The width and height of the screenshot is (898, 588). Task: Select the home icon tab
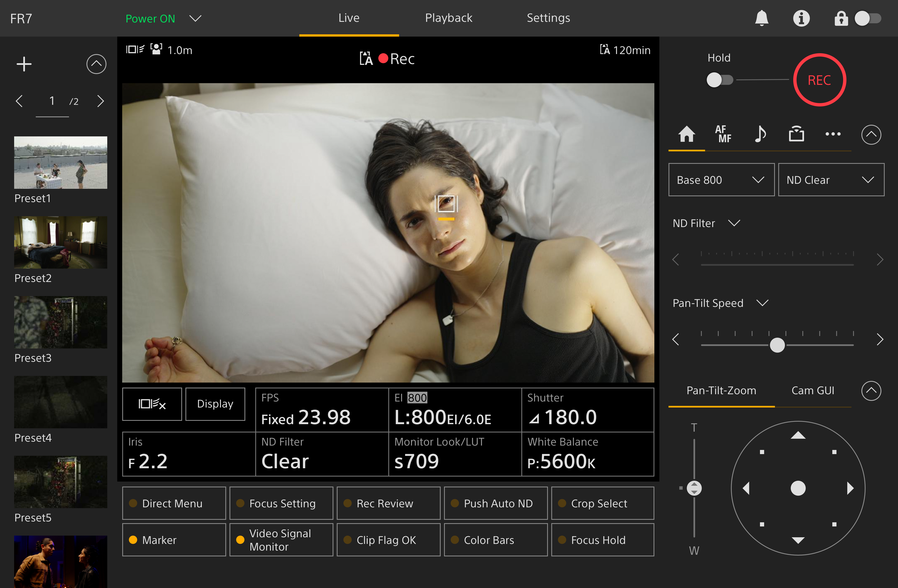686,134
